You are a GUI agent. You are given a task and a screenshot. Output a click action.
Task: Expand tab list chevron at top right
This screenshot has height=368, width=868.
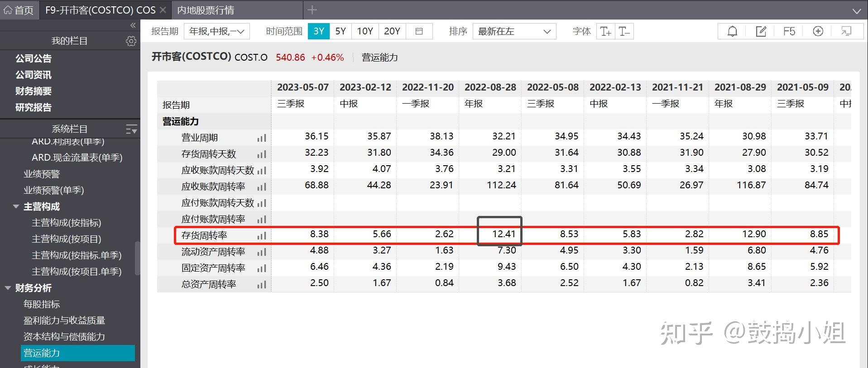857,11
